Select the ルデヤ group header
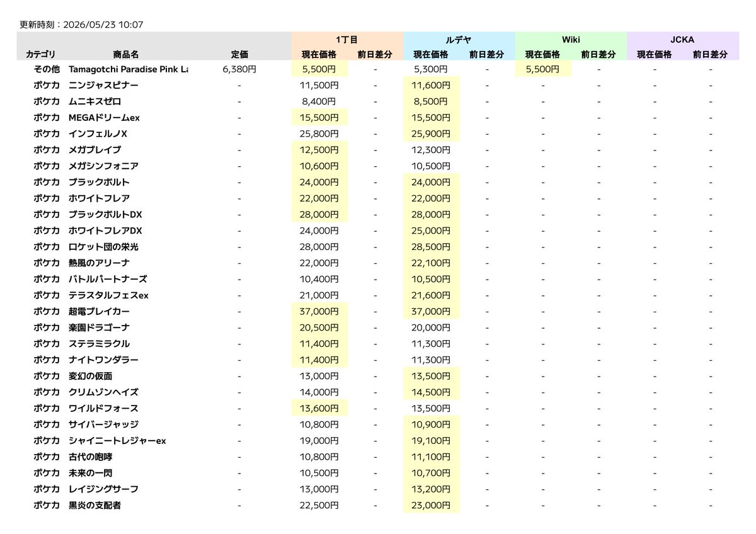The width and height of the screenshot is (756, 534). tap(459, 39)
